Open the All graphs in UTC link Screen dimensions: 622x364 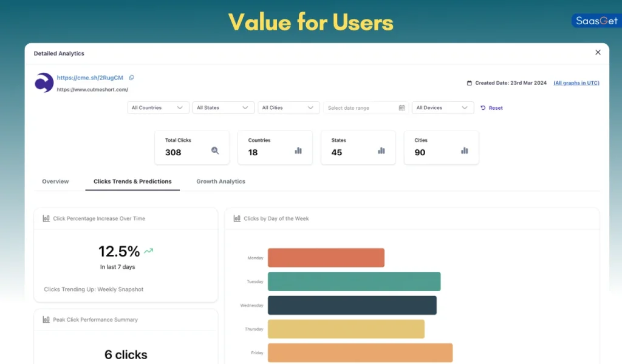576,83
